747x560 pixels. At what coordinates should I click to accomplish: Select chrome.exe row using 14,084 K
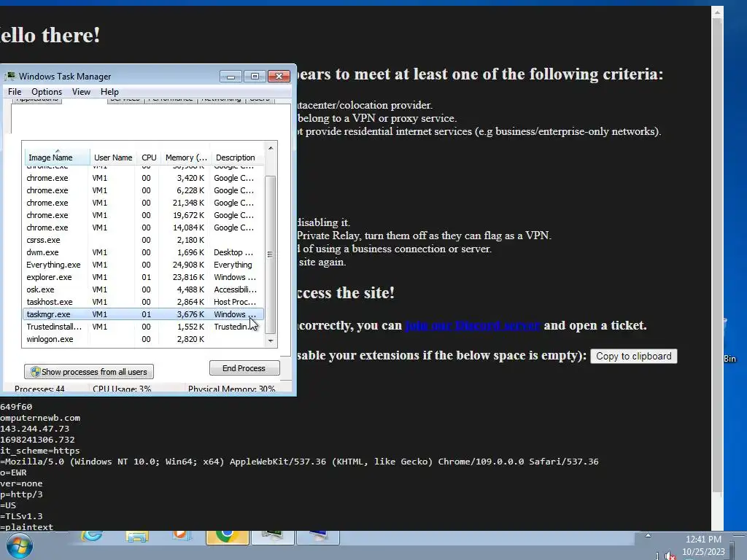tap(143, 227)
